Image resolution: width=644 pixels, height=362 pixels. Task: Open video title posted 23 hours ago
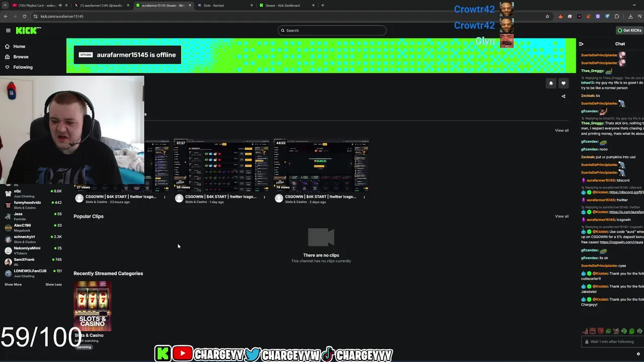coord(121,197)
